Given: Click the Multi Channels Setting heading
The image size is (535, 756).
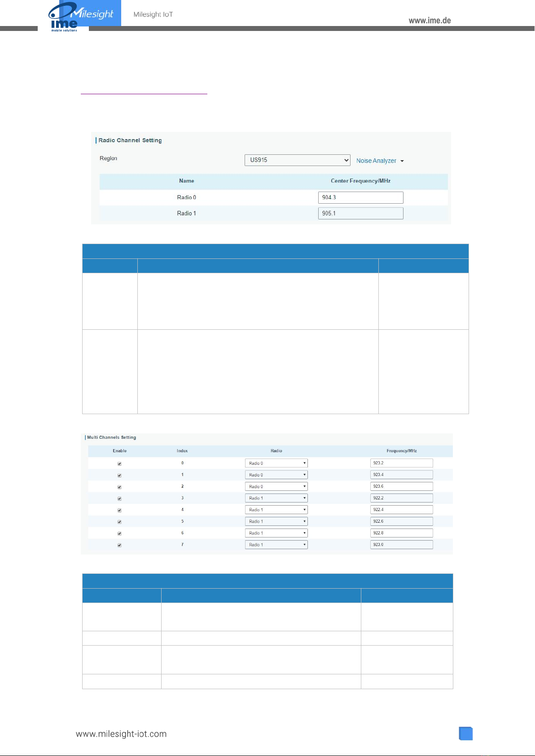Looking at the screenshot, I should click(x=111, y=437).
